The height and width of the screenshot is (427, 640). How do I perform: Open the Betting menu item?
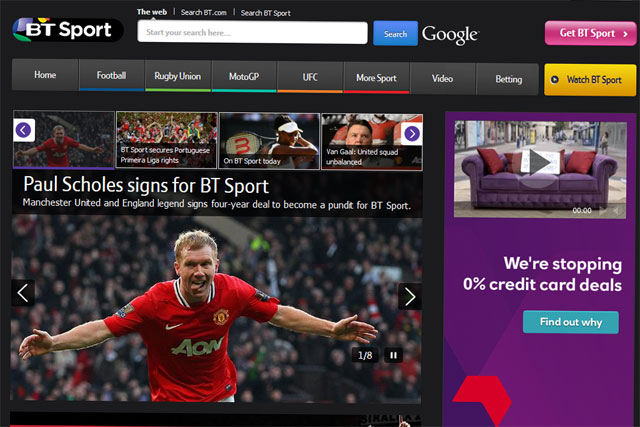[x=509, y=80]
